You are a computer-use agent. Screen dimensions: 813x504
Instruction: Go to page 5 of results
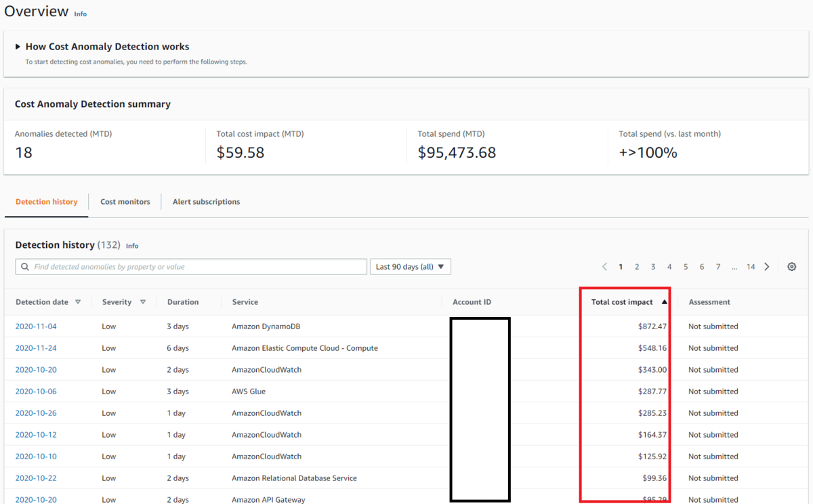coord(686,267)
